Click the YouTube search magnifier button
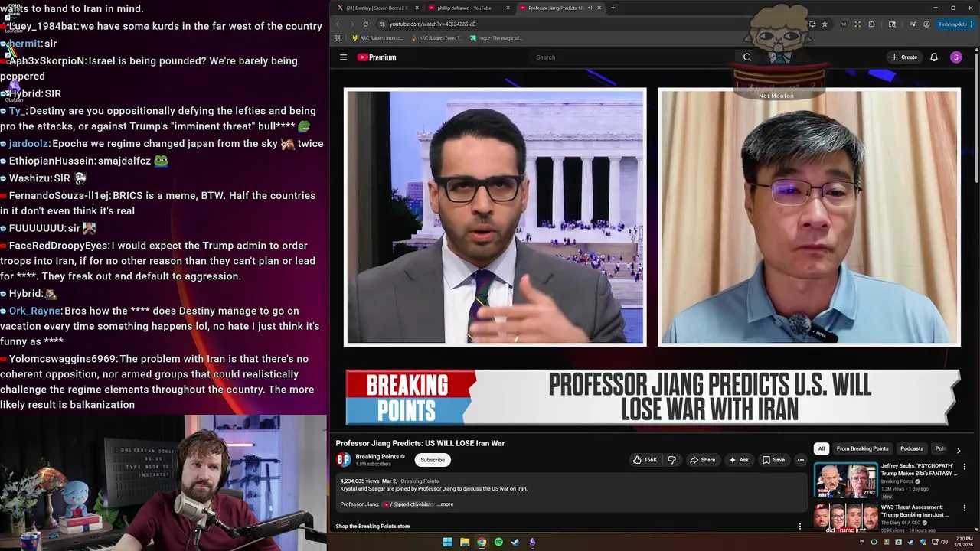Screen dimensions: 980x551 click(747, 57)
